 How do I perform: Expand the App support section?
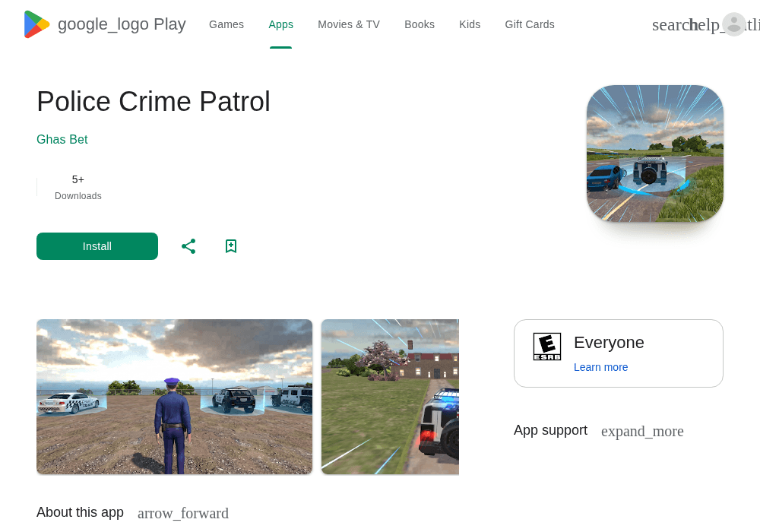tap(642, 431)
